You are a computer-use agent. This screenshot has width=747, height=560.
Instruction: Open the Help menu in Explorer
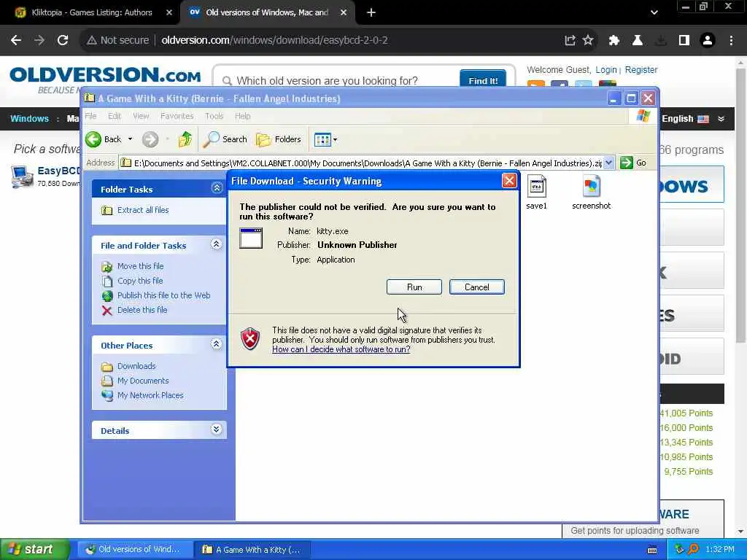[x=242, y=116]
